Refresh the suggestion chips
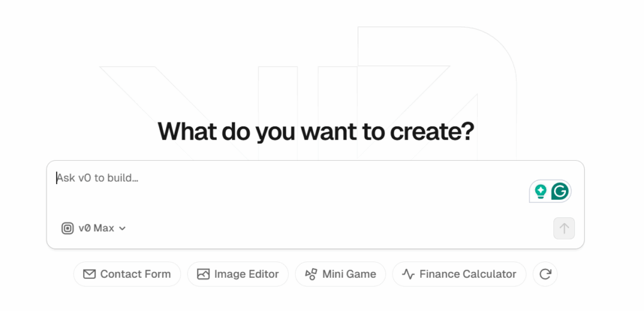The height and width of the screenshot is (311, 644). click(x=545, y=274)
